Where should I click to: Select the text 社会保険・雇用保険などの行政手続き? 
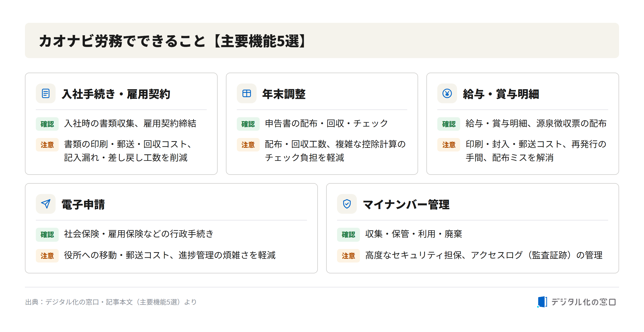[139, 234]
